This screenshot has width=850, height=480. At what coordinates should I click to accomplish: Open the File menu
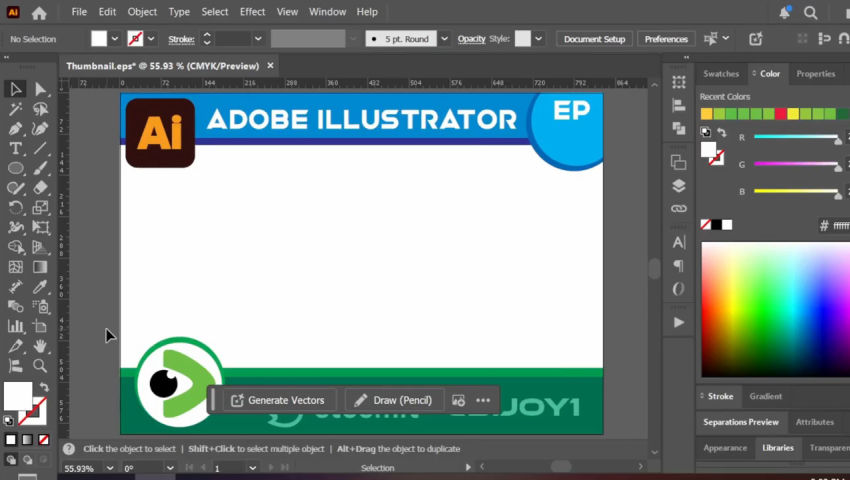point(79,12)
